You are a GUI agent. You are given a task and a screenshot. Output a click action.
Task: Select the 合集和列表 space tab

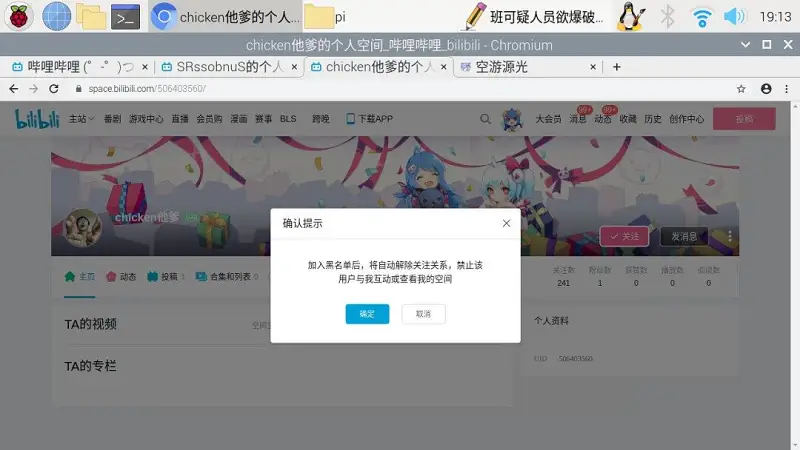[x=227, y=277]
